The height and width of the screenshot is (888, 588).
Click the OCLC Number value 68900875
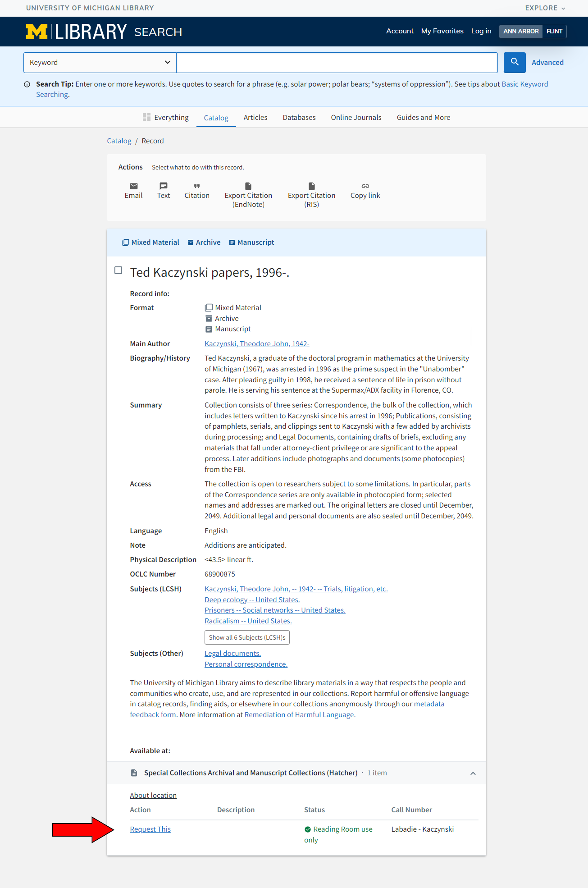click(220, 574)
